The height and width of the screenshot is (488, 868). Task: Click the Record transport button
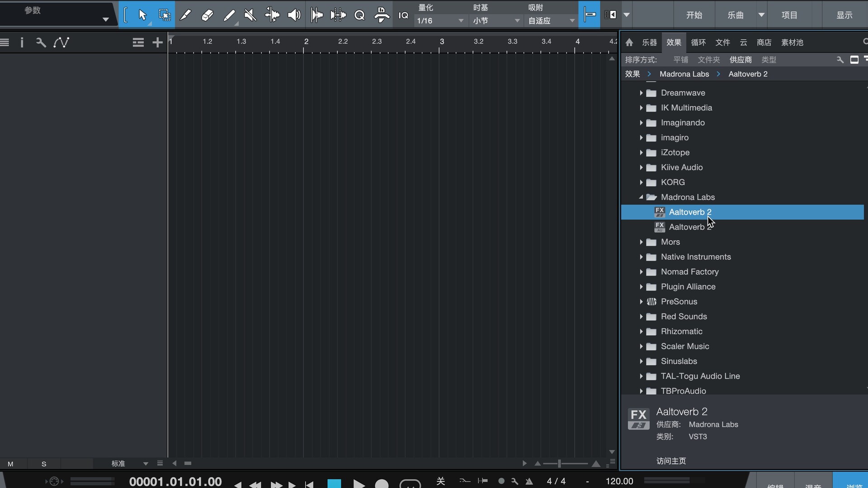(382, 483)
